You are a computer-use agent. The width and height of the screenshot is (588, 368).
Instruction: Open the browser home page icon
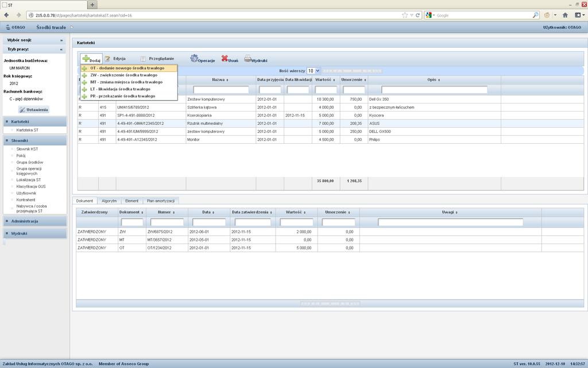(x=565, y=15)
